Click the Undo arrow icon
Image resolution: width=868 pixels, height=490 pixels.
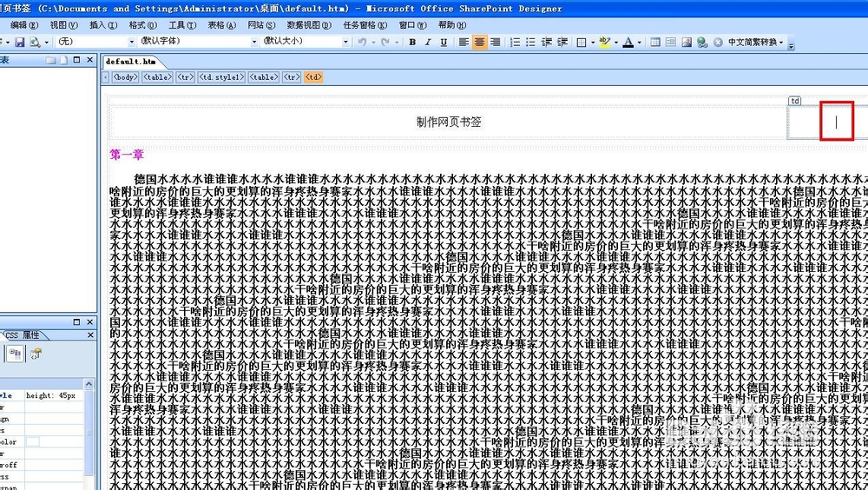coord(362,42)
